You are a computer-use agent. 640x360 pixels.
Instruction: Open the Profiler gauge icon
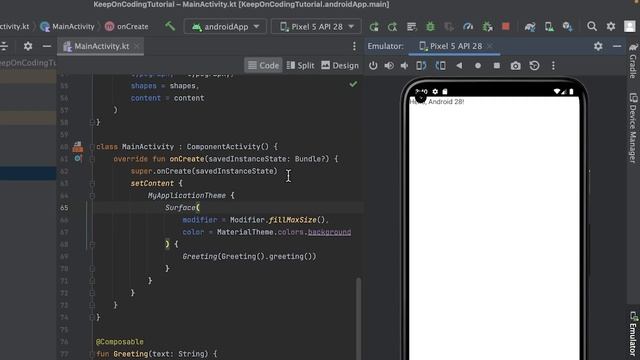coord(468,27)
